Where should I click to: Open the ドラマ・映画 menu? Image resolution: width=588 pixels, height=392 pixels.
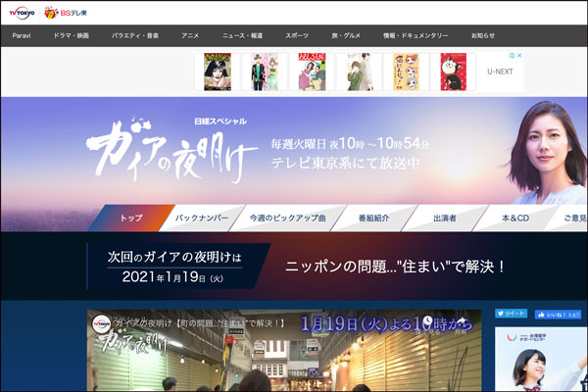(72, 34)
